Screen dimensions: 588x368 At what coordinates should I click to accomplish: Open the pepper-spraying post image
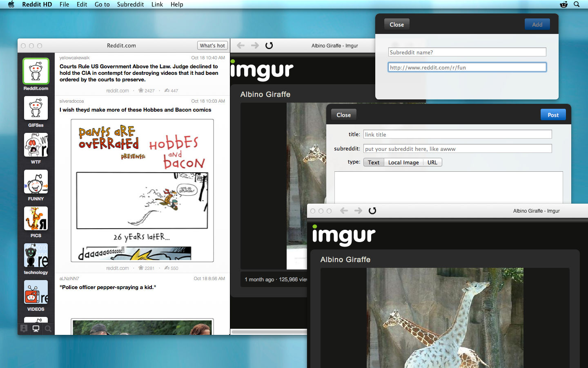coord(142,327)
